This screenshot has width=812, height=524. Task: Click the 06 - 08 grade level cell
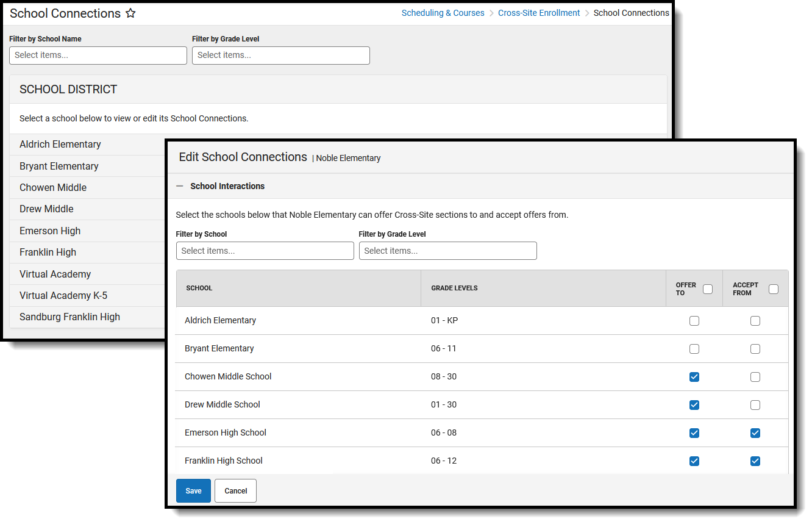(x=444, y=433)
